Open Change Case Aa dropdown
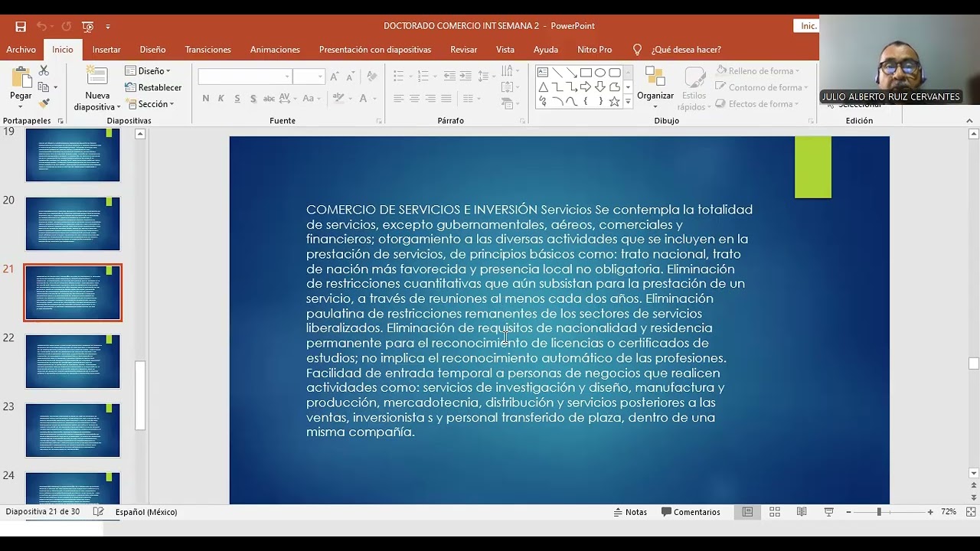 point(312,99)
